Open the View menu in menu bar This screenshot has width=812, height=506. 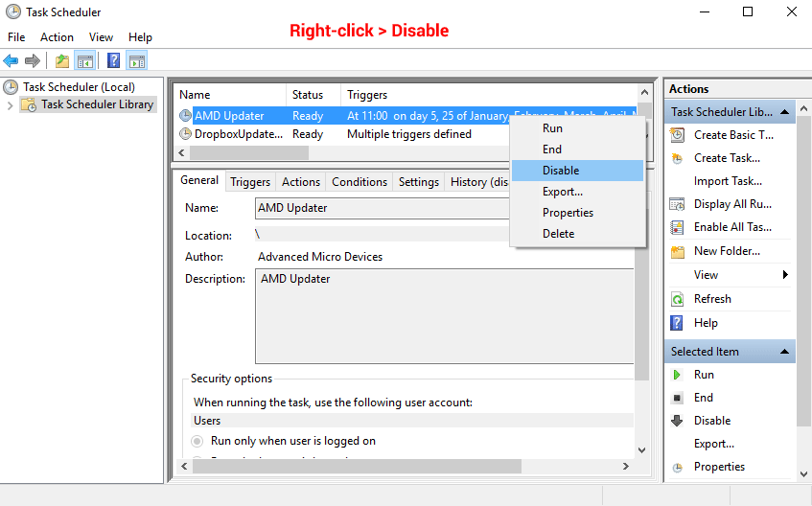coord(101,37)
